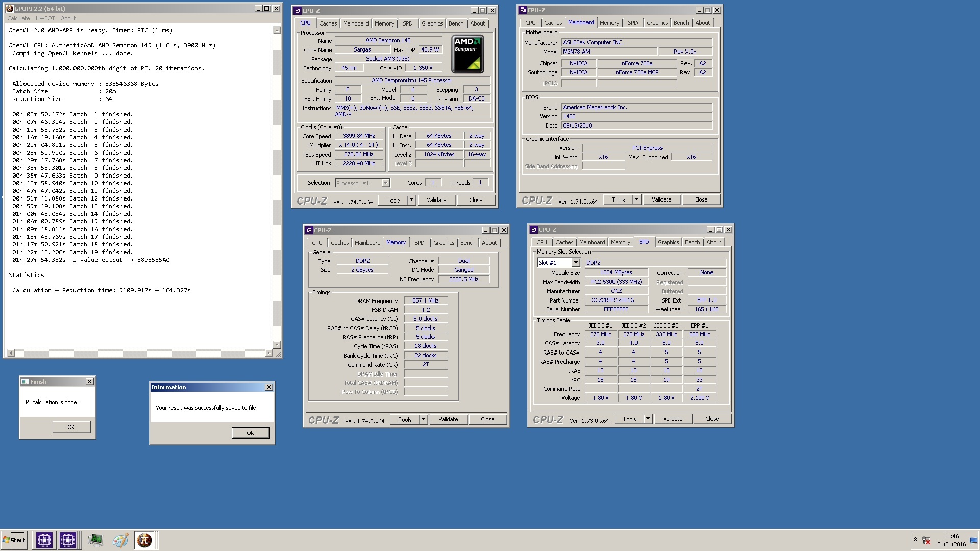Expand the Processor #1 selection dropdown
The image size is (980, 551).
(x=385, y=183)
